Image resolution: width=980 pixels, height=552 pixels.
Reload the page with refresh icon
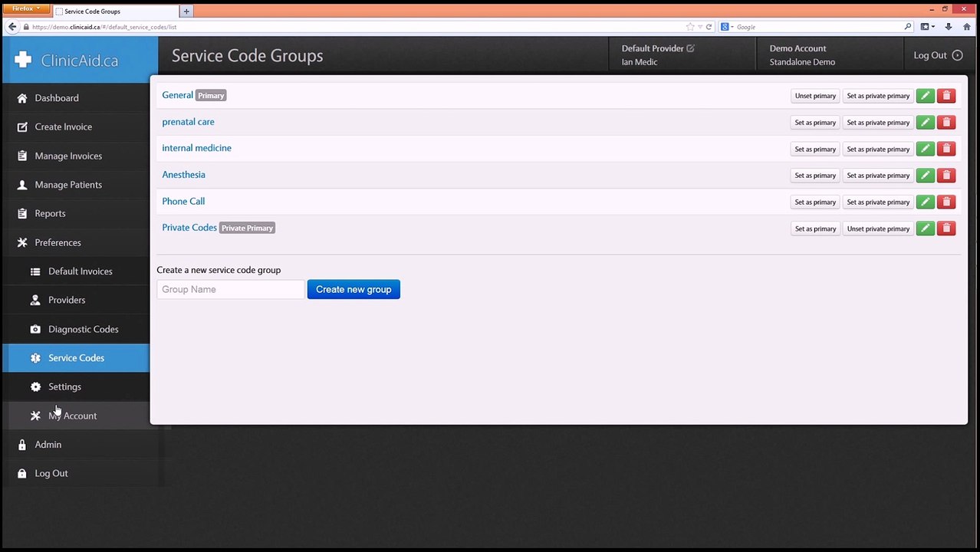pyautogui.click(x=709, y=27)
